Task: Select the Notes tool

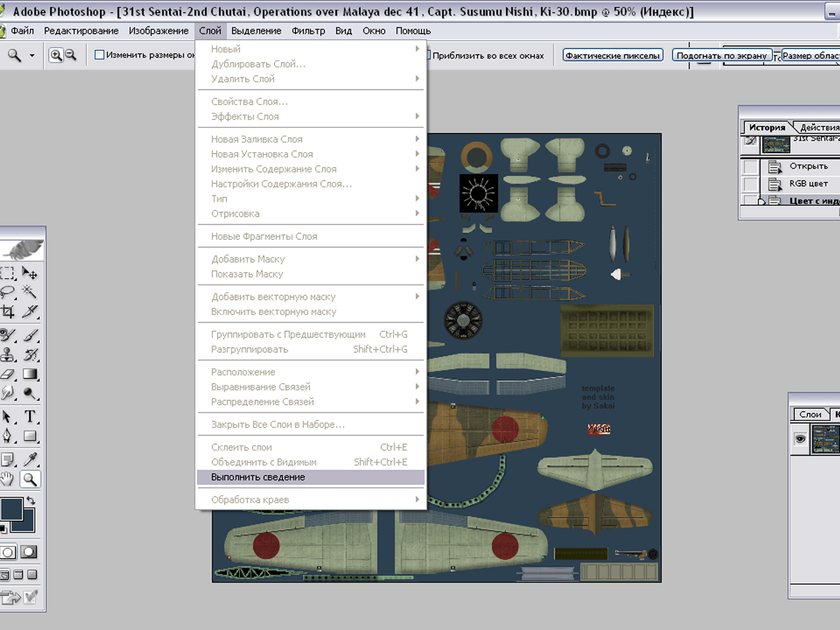Action: 7,459
